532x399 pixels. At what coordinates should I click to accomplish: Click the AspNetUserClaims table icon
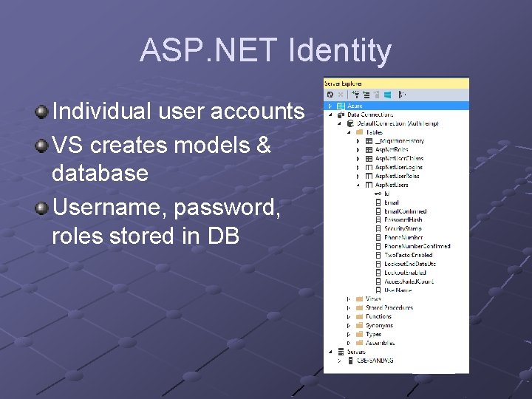click(369, 158)
